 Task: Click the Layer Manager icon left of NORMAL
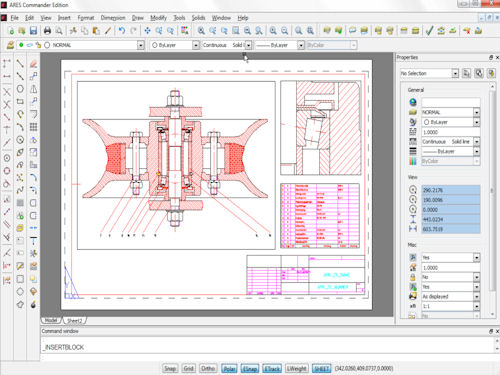point(10,45)
